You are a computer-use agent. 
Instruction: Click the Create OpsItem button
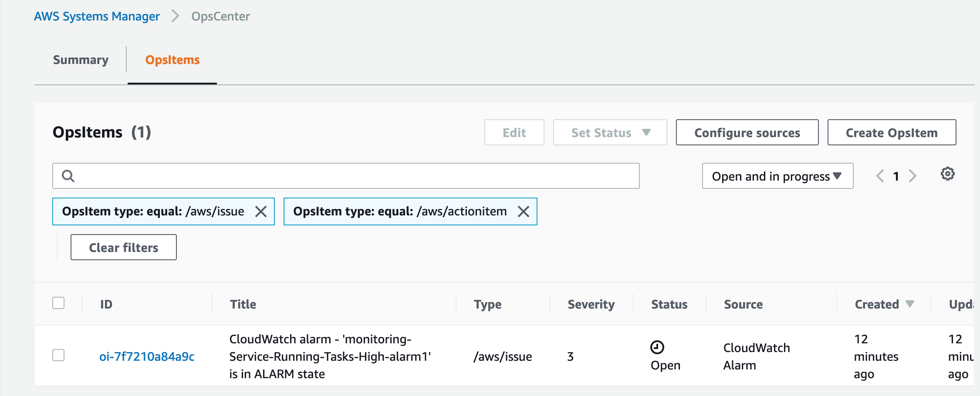pos(891,132)
